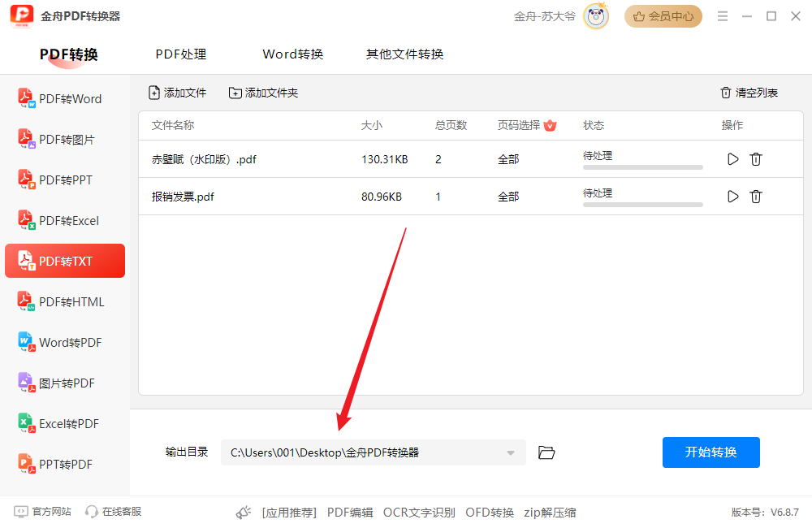Select file row 赤壁赋（水印版）.pdf
This screenshot has width=812, height=528.
[471, 159]
